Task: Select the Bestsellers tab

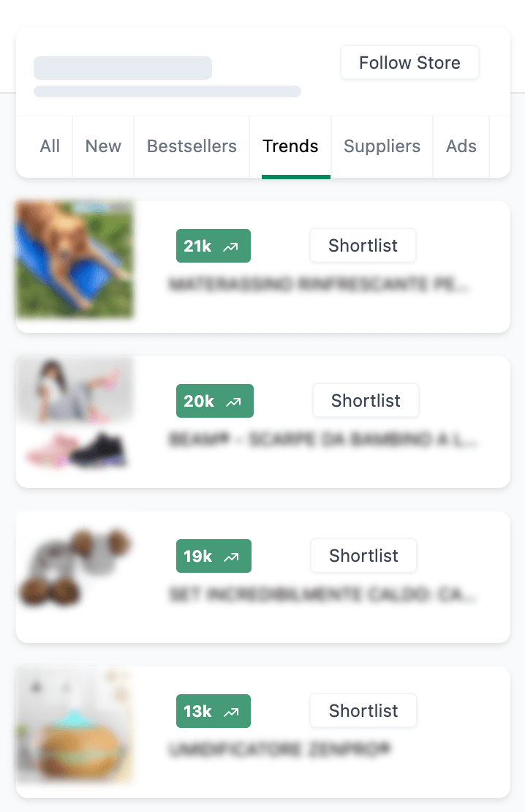Action: [192, 146]
